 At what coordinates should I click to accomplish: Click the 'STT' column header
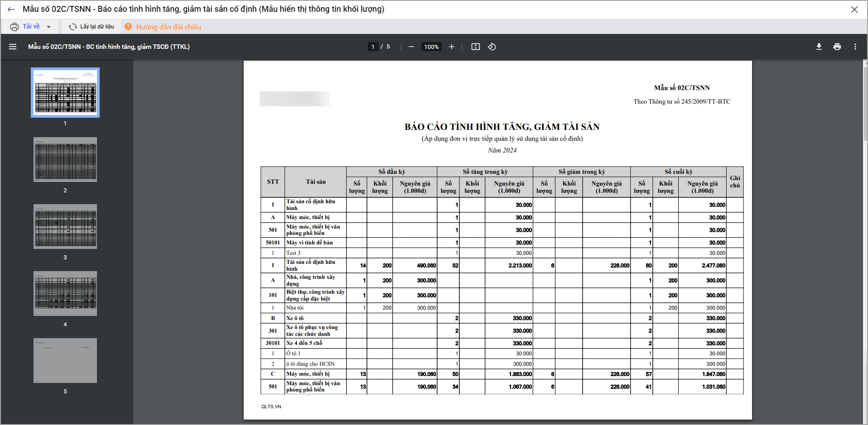[x=273, y=182]
